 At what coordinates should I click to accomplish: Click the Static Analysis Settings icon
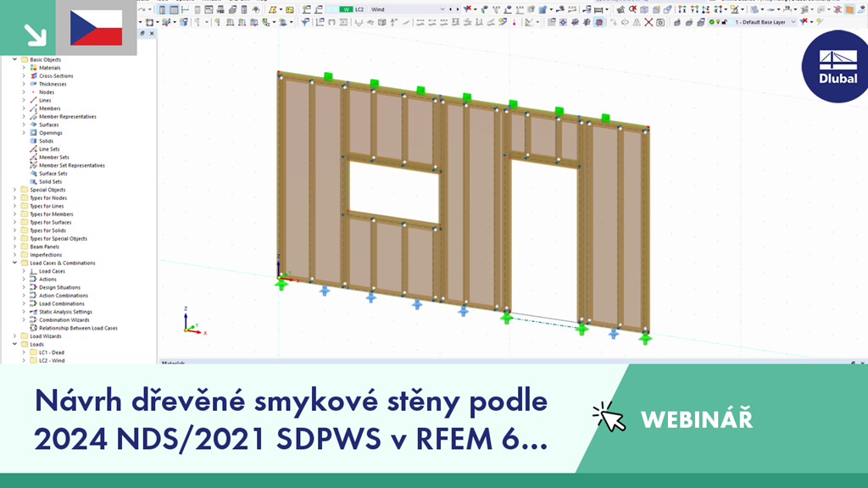point(33,312)
